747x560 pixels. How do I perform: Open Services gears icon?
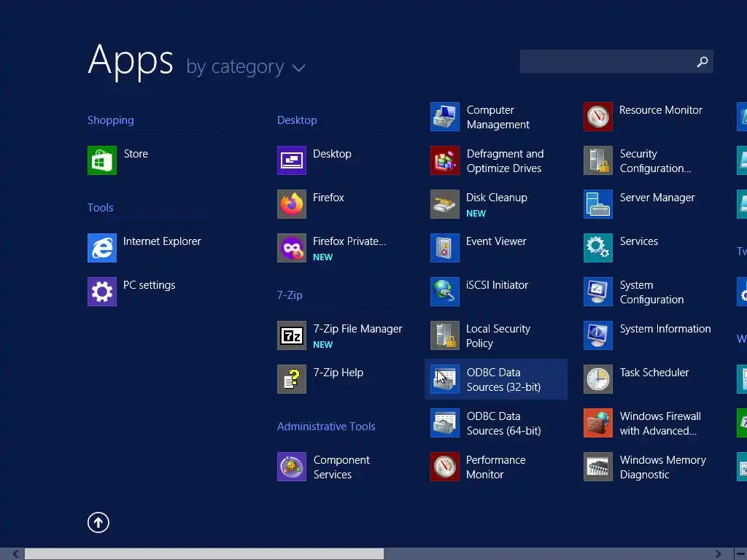coord(598,248)
